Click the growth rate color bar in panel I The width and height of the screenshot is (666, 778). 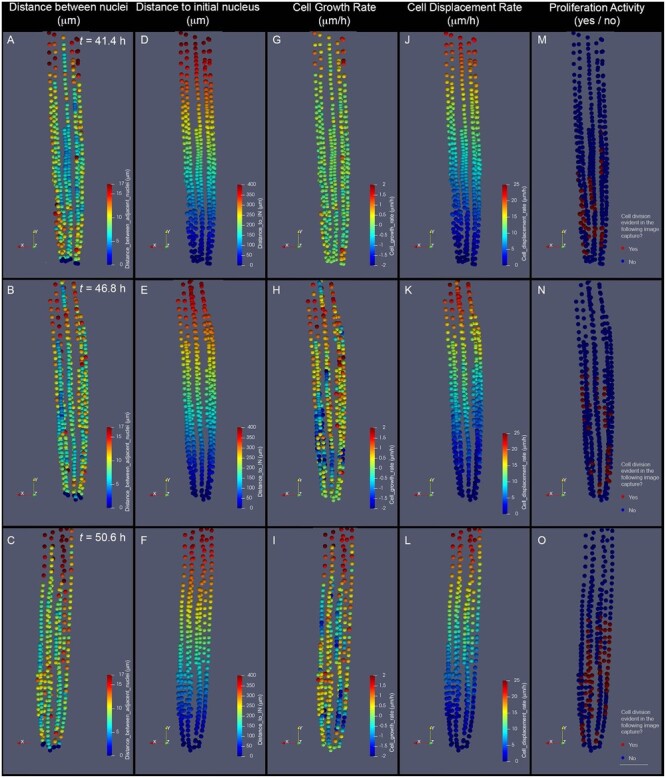coord(372,715)
